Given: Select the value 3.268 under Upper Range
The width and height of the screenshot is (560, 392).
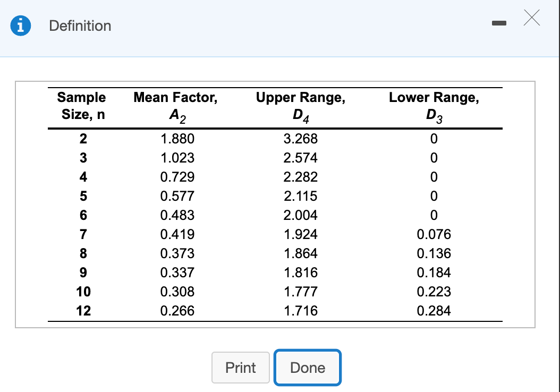Looking at the screenshot, I should click(300, 139).
